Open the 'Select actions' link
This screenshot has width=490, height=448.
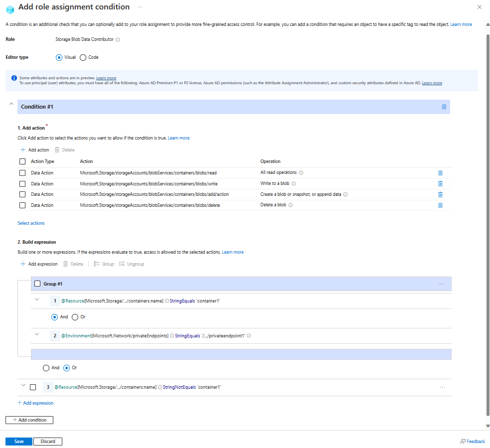(x=31, y=223)
